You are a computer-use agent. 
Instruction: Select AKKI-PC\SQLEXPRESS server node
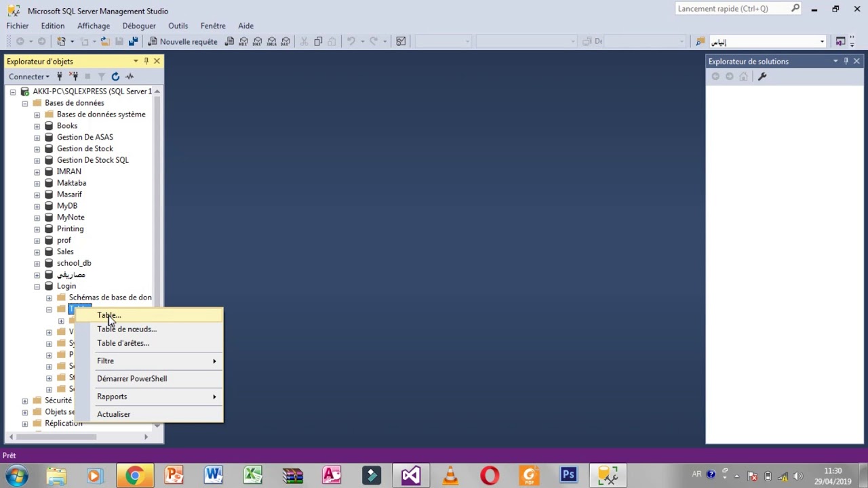[92, 91]
